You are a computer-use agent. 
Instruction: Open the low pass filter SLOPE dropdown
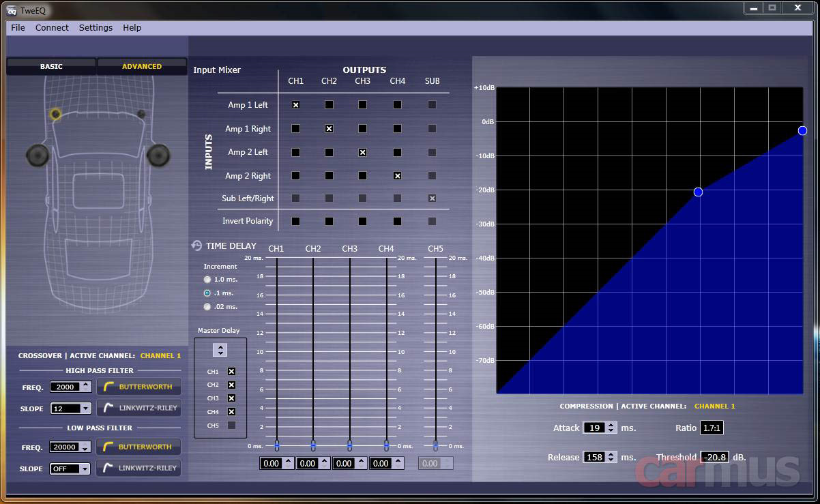[70, 469]
